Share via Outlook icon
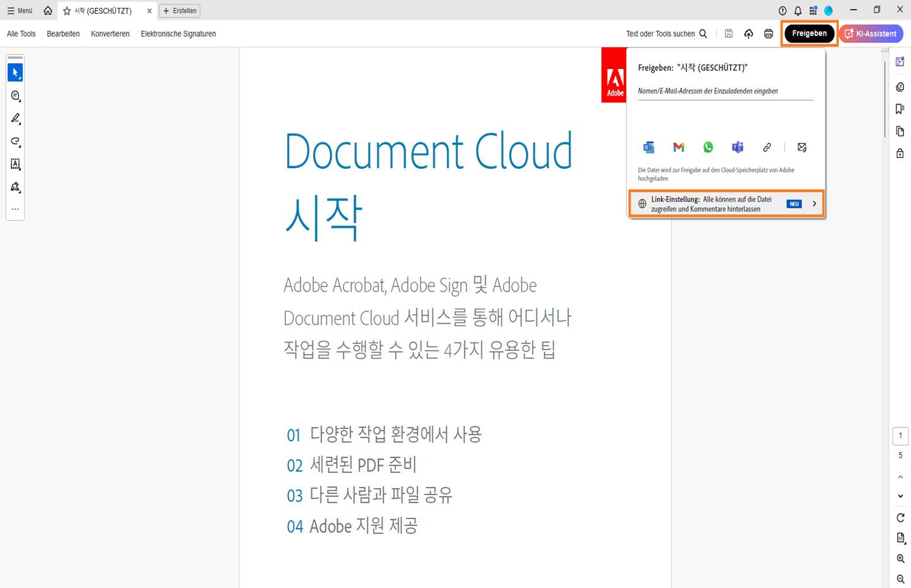 coord(648,147)
